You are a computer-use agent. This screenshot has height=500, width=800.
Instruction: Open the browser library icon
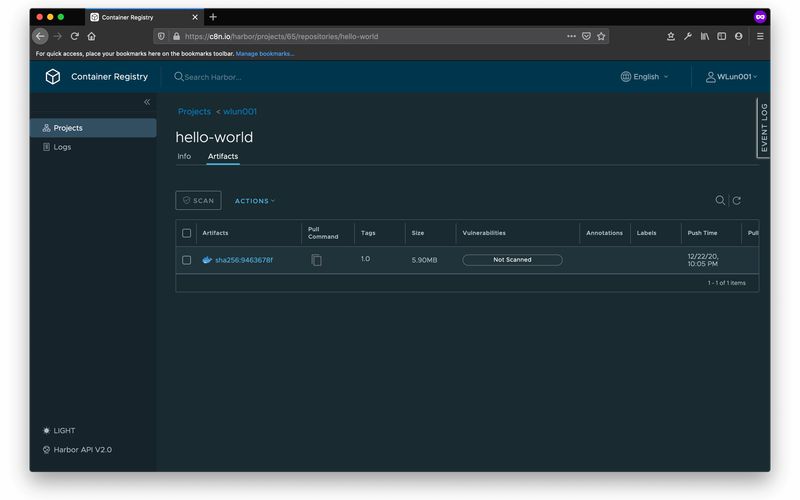click(x=705, y=36)
